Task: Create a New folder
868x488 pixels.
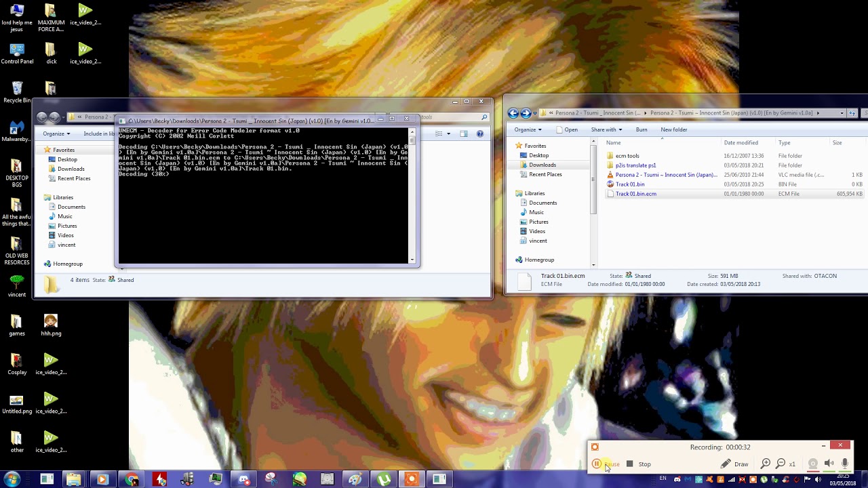Action: [674, 129]
